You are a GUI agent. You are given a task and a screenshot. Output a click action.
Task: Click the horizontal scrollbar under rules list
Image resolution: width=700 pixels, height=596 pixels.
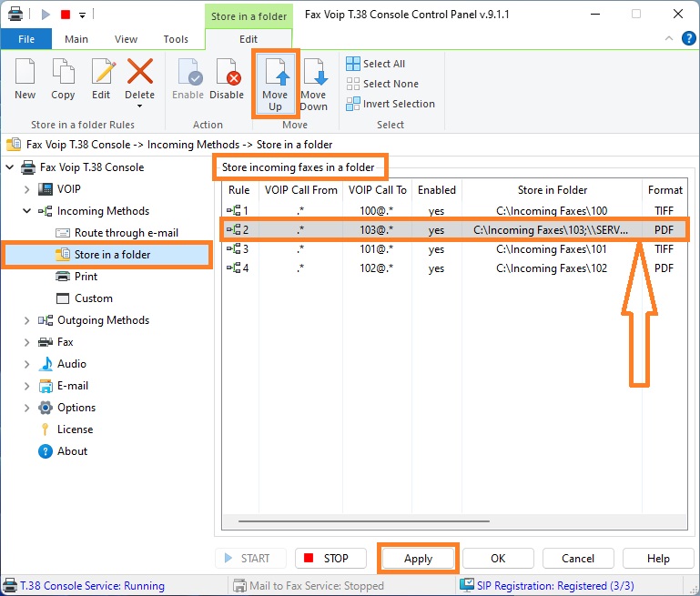pos(364,520)
